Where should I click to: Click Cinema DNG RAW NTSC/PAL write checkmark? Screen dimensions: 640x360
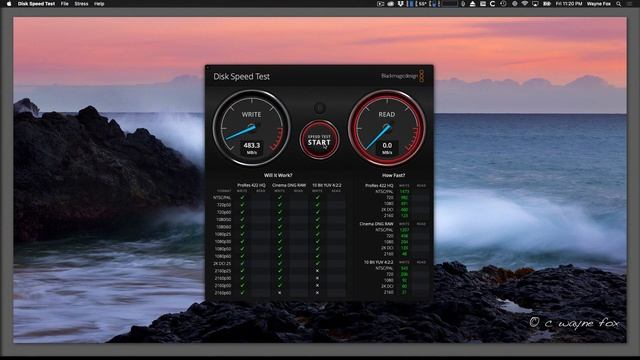pyautogui.click(x=280, y=198)
